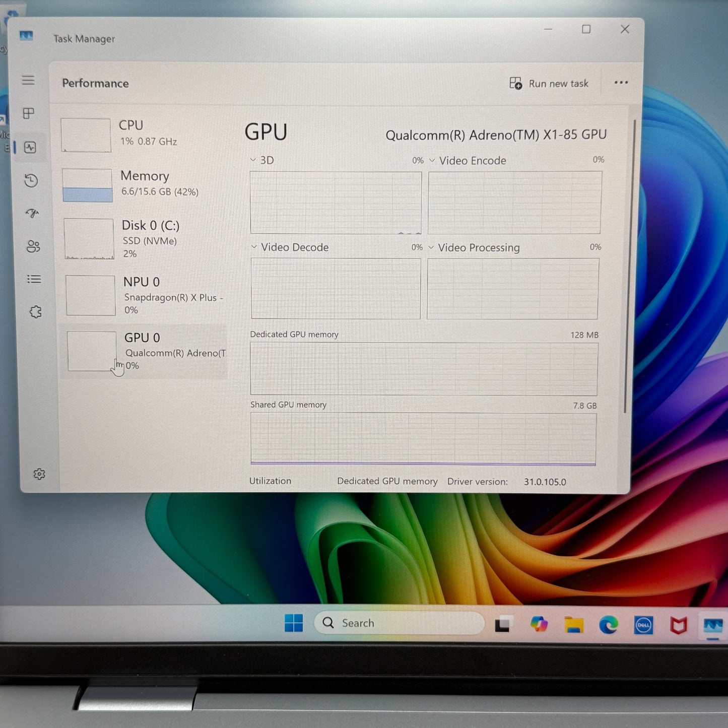The width and height of the screenshot is (728, 728).
Task: Click the Memory usage thumbnail graph
Action: 88,185
